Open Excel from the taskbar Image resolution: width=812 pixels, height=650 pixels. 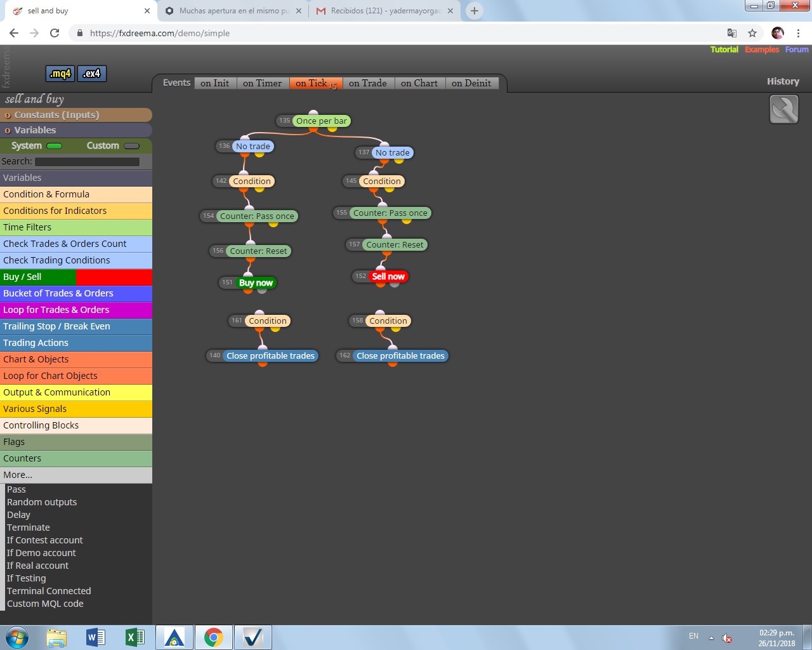(135, 637)
